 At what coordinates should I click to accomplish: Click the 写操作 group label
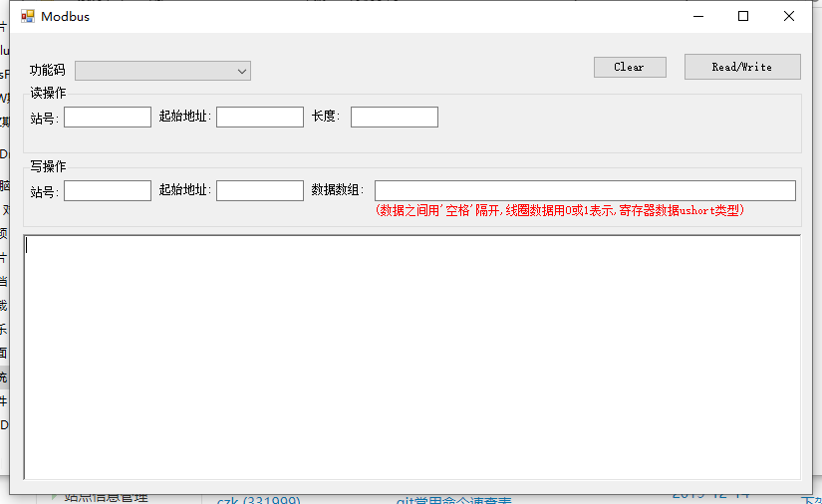[48, 166]
